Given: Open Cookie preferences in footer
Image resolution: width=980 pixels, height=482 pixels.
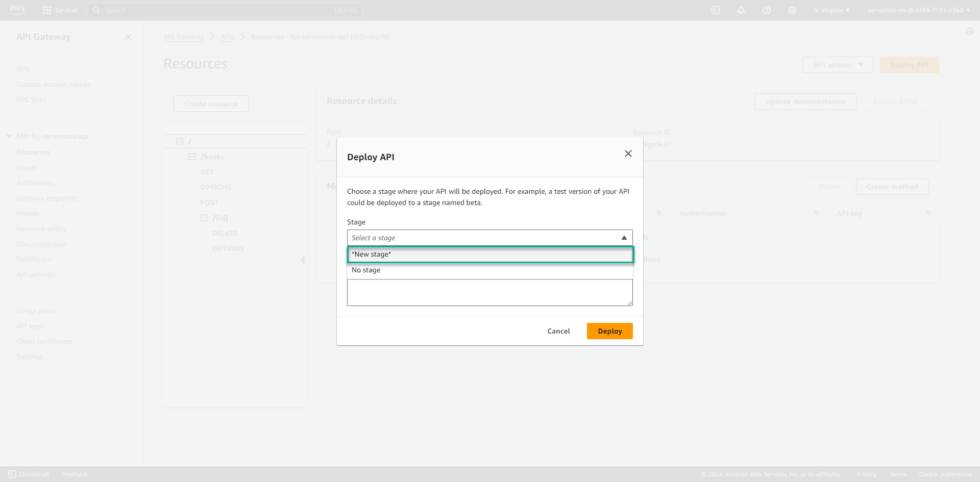Looking at the screenshot, I should pos(945,474).
